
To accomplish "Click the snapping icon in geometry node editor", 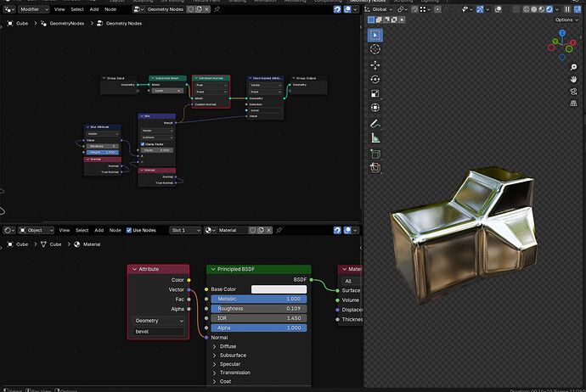I will 337,9.
